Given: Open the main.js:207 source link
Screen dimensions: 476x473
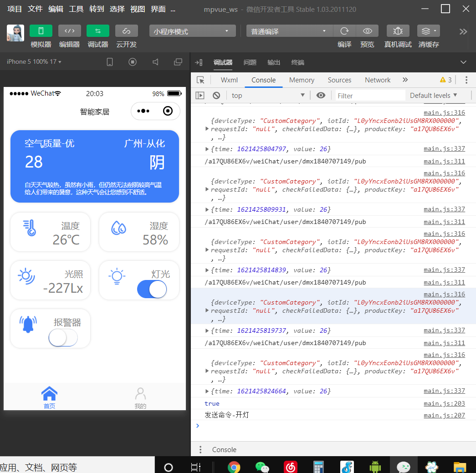Looking at the screenshot, I should coord(444,415).
